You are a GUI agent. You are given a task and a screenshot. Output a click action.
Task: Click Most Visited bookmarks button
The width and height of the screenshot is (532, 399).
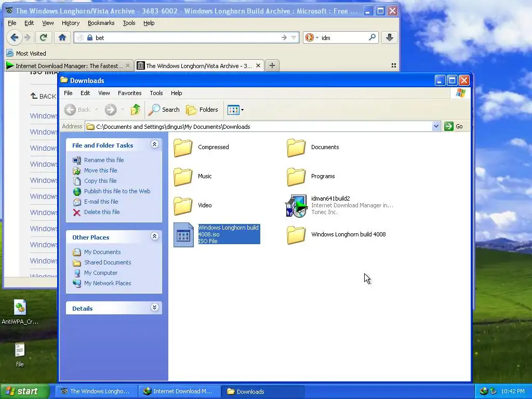(x=26, y=54)
